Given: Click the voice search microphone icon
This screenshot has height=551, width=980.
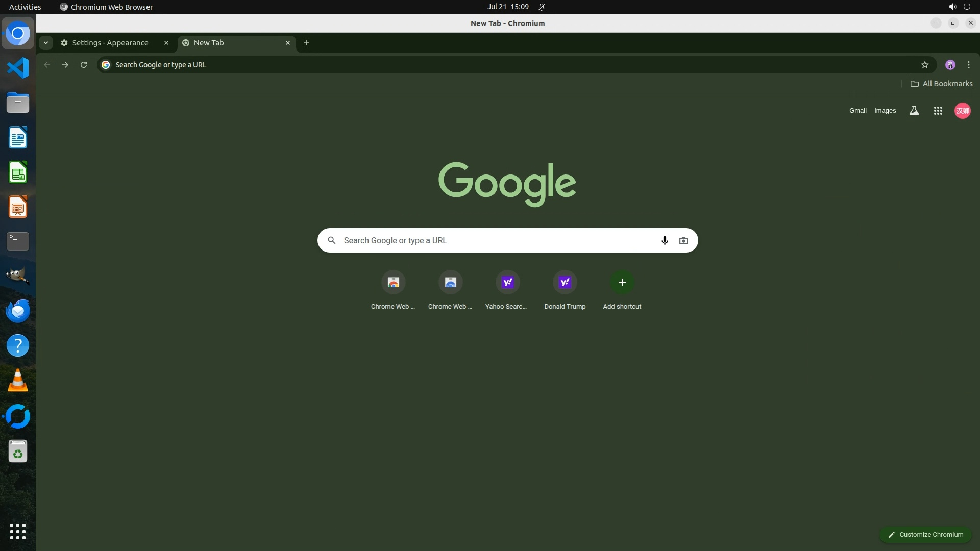Looking at the screenshot, I should pyautogui.click(x=665, y=240).
